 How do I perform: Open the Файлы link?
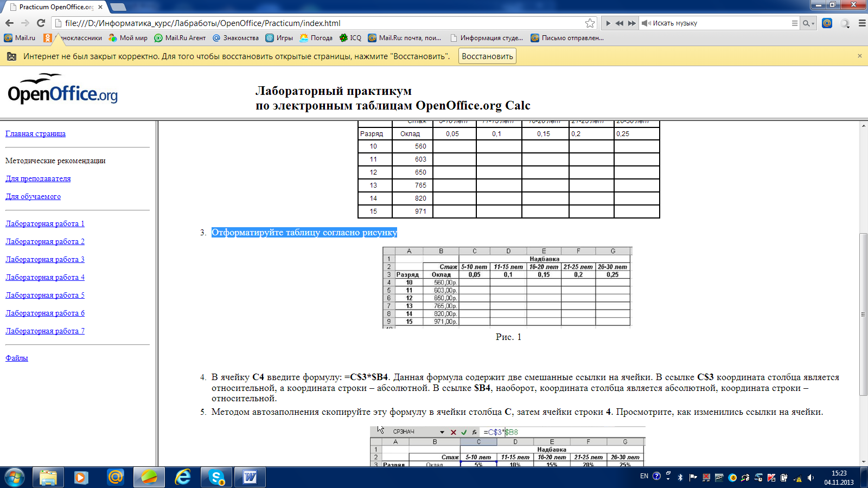tap(17, 358)
